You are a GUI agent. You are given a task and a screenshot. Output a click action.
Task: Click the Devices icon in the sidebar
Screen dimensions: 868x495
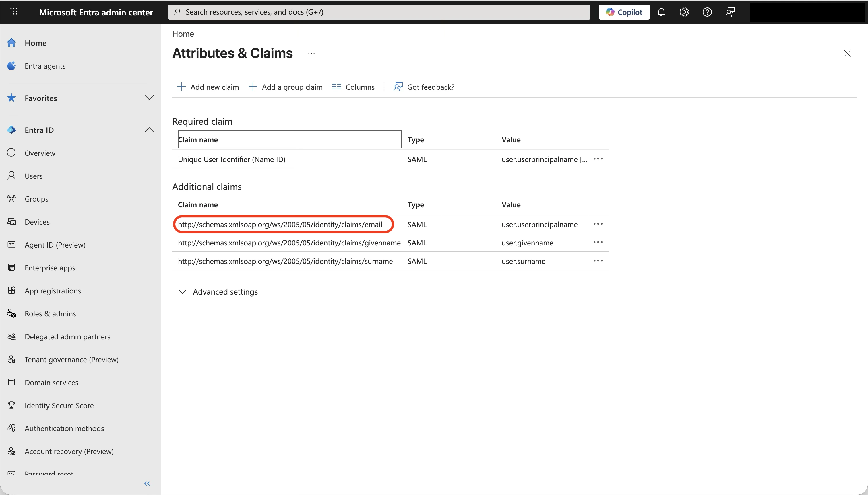tap(11, 222)
